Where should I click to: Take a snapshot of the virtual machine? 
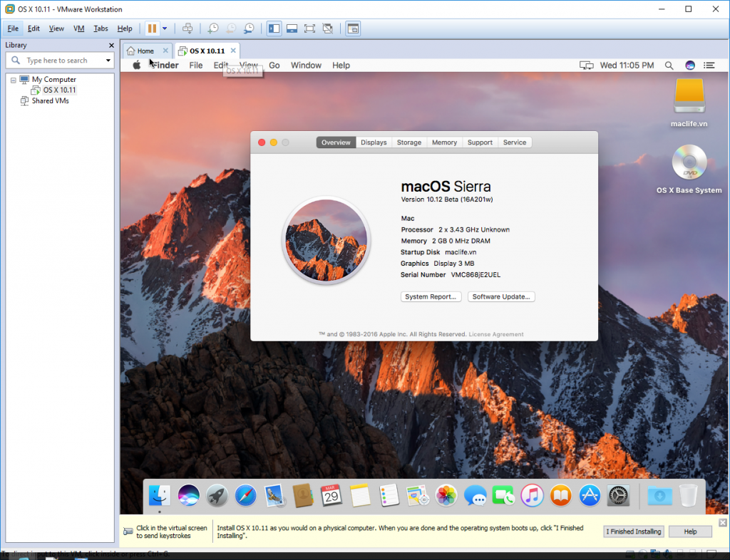tap(213, 28)
